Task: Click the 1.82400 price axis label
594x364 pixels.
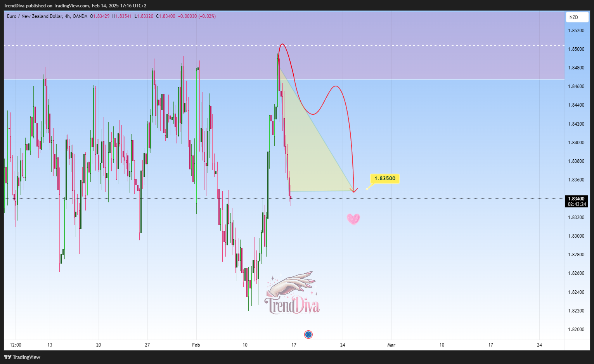Action: [576, 292]
